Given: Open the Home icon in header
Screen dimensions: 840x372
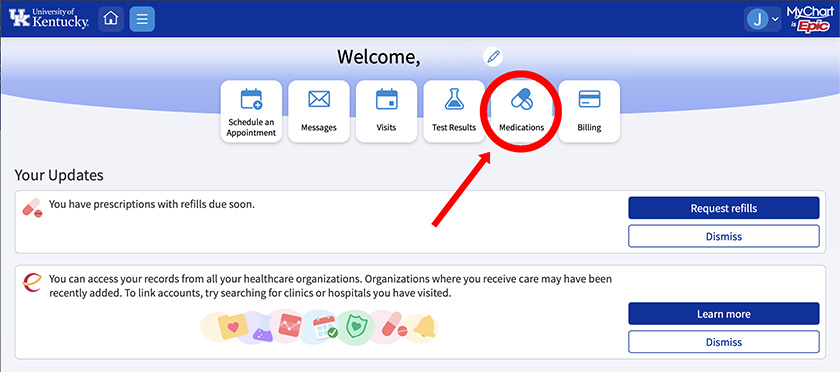Looking at the screenshot, I should [111, 19].
